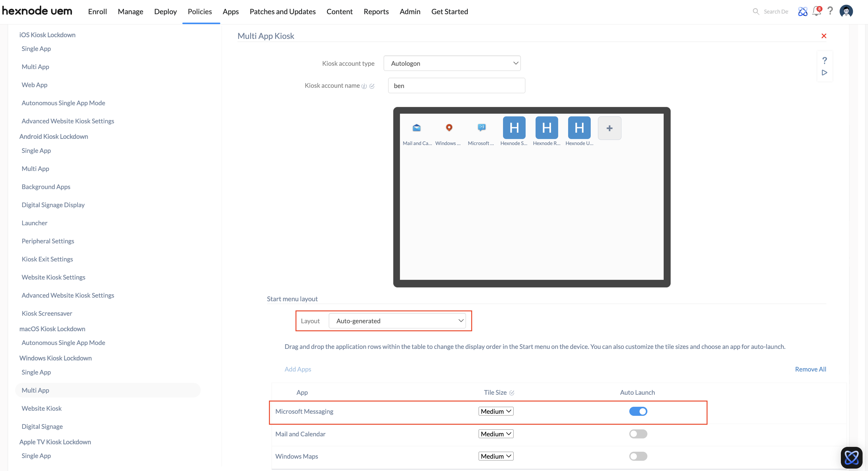
Task: Select the Microsoft Messaging app icon in preview
Action: point(482,128)
